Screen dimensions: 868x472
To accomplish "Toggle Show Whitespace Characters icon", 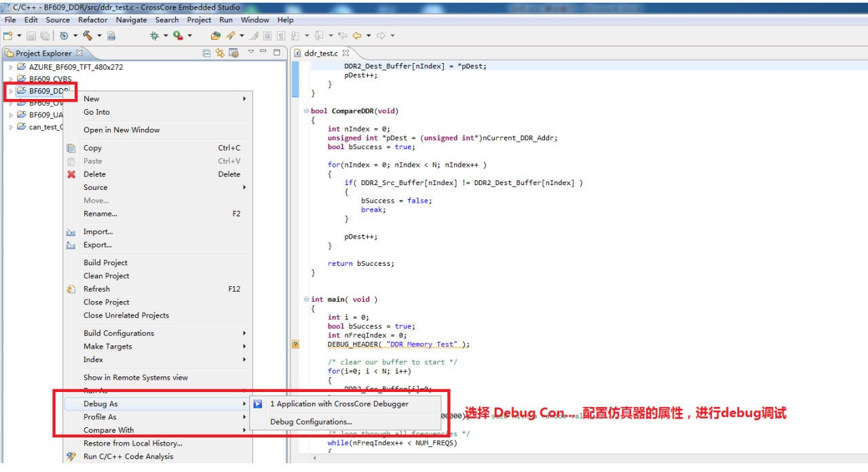I will 280,35.
